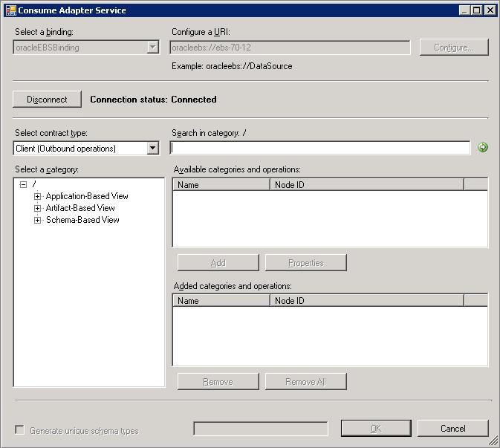Select the root slash category item
The image size is (500, 448).
(34, 184)
